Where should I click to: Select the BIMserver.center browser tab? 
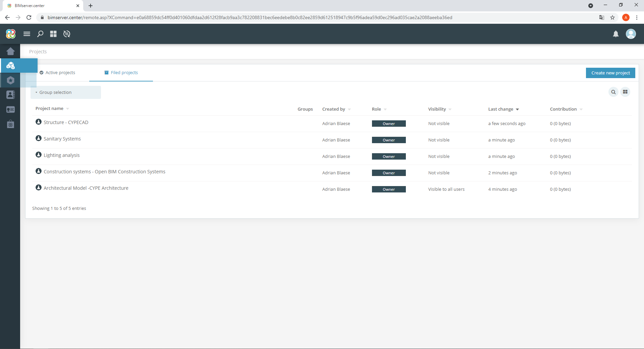(x=44, y=6)
